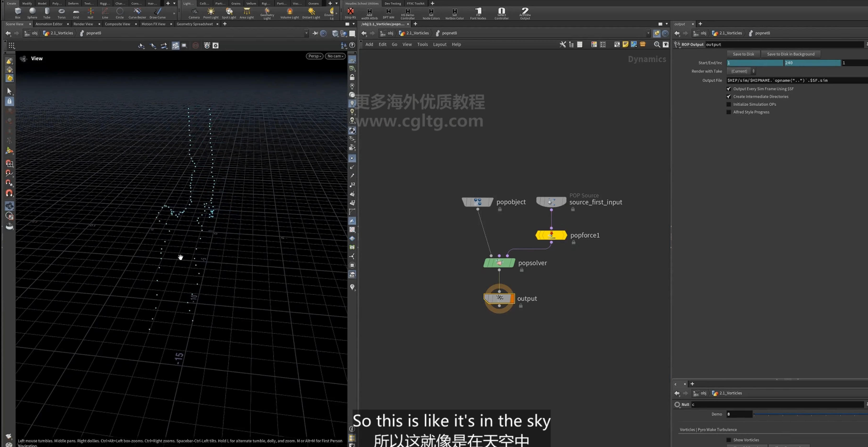Select the arrow Select tool in viewport

pos(9,91)
